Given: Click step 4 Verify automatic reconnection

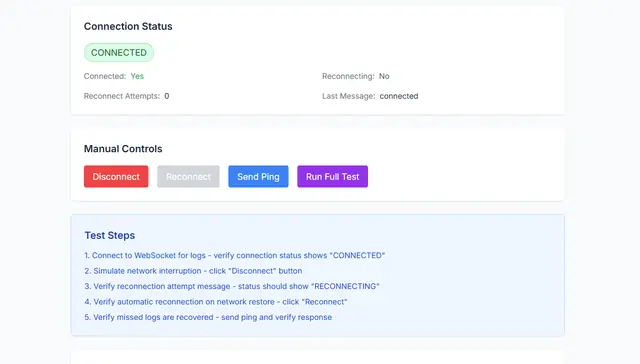Looking at the screenshot, I should point(216,302).
